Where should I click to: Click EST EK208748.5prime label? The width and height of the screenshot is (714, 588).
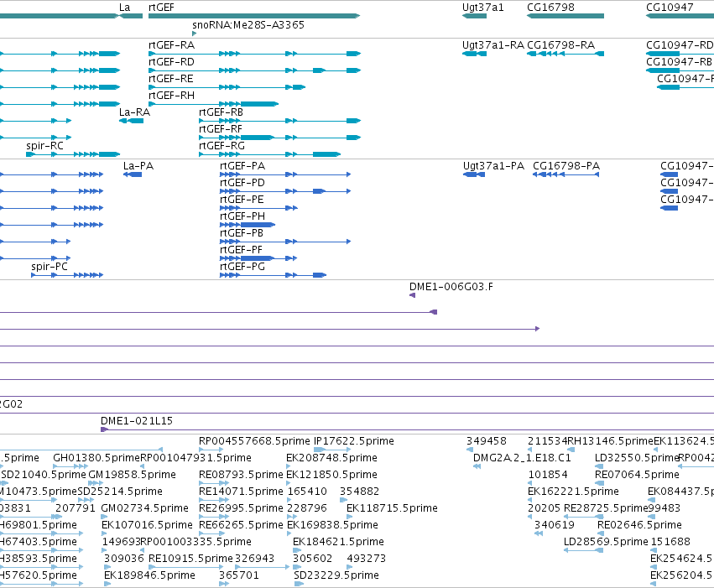coord(331,458)
